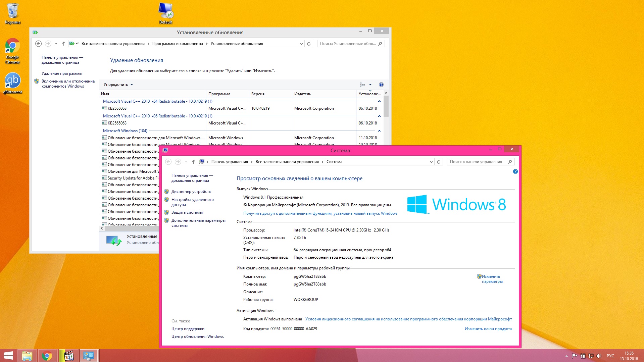644x362 pixels.
Task: Sort the update list by the Версия column header
Action: tap(270, 94)
